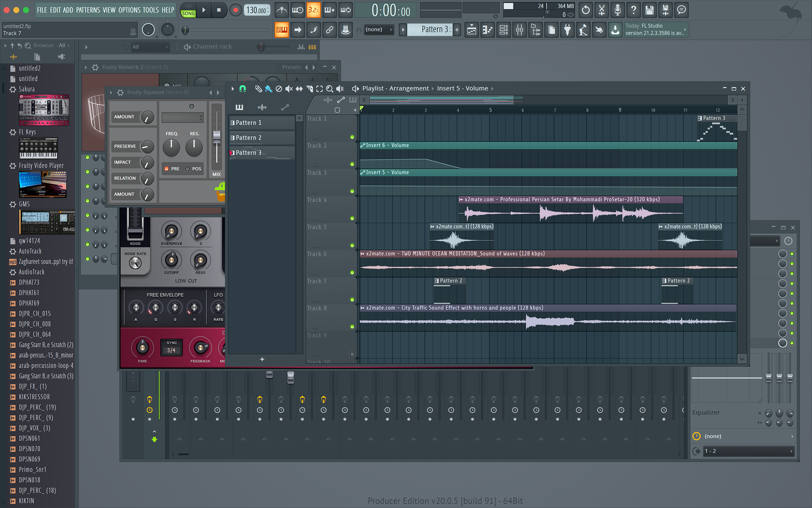The height and width of the screenshot is (508, 812).
Task: Open the Pattern 3 pattern selector
Action: tap(433, 30)
